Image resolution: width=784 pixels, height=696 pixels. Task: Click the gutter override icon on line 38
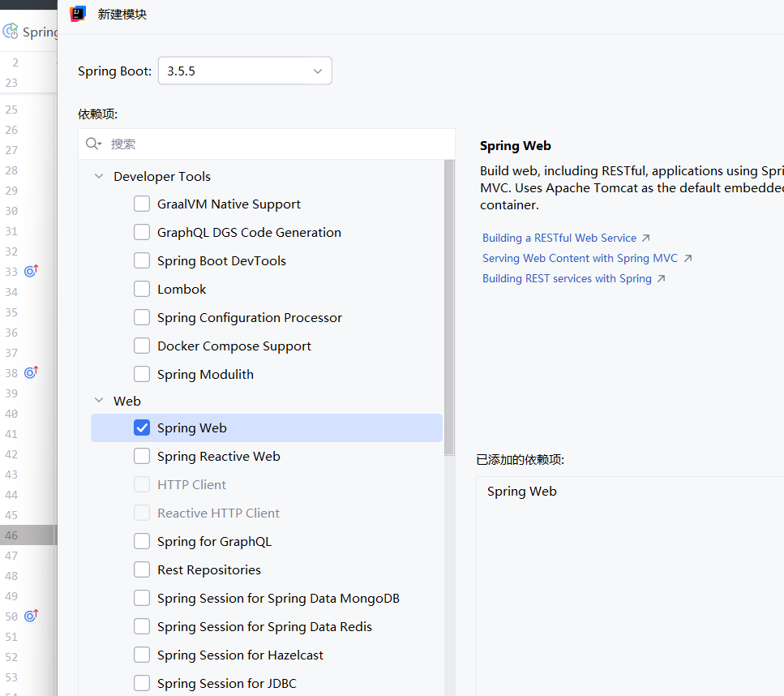[31, 372]
